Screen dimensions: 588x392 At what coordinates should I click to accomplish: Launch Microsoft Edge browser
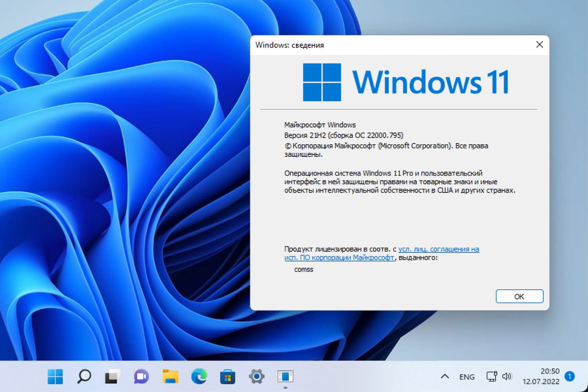198,376
